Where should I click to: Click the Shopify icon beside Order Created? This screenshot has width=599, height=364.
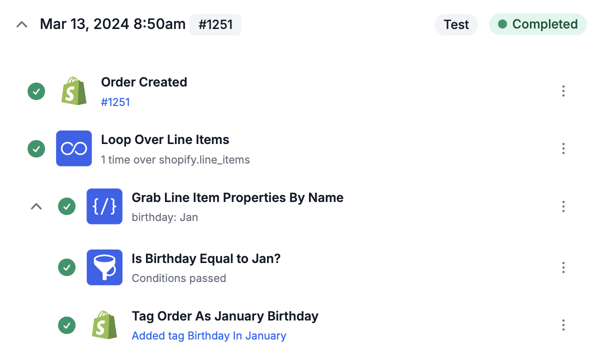[74, 91]
